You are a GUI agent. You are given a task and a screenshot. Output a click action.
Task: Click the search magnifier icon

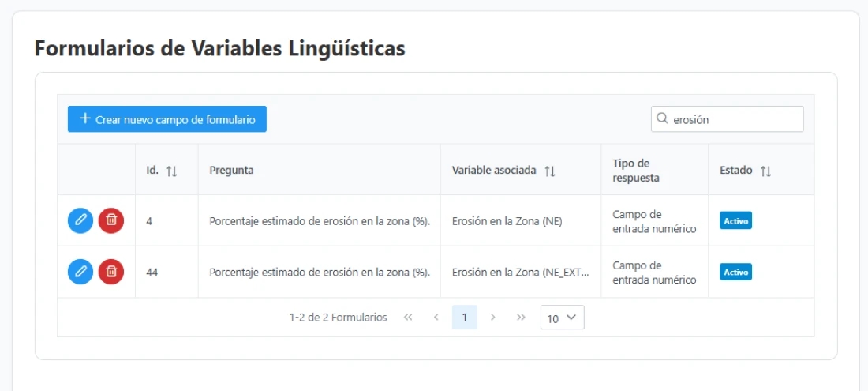[662, 119]
